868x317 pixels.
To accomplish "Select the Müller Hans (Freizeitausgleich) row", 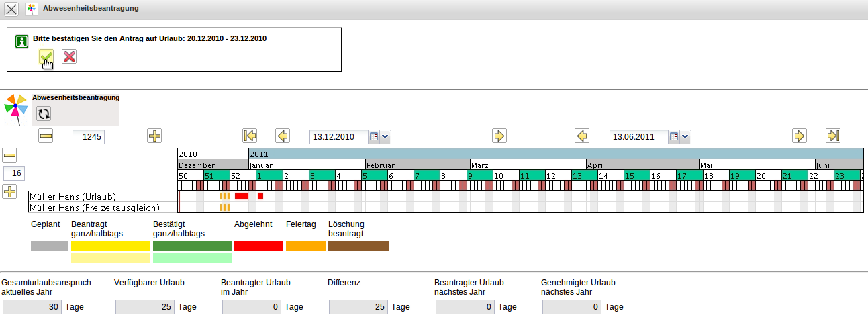I will 101,208.
